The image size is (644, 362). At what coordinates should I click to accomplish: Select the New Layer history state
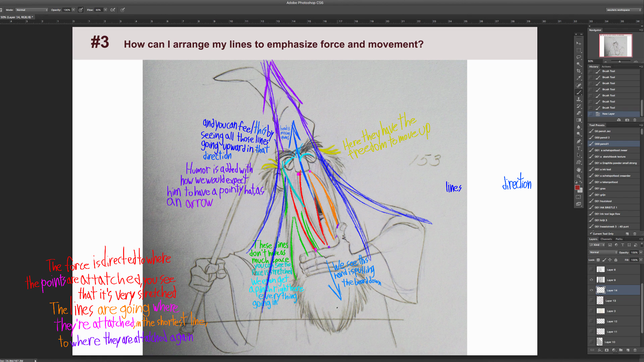tap(614, 114)
